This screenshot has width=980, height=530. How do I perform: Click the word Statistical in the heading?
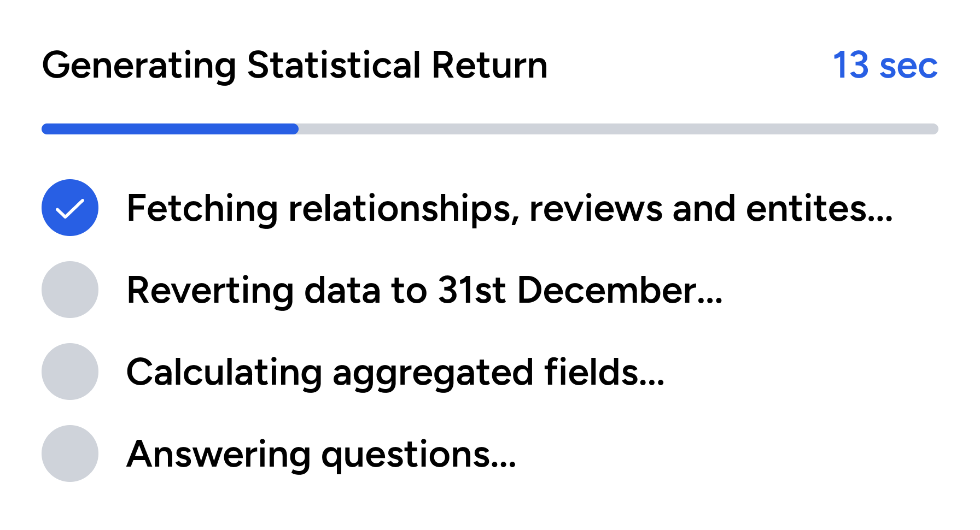click(x=334, y=65)
